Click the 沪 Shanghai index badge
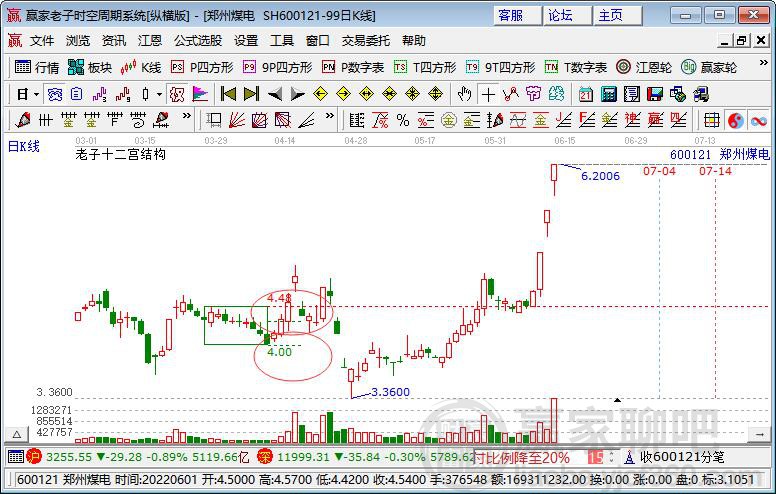Screen dimensions: 776x494 click(34, 456)
